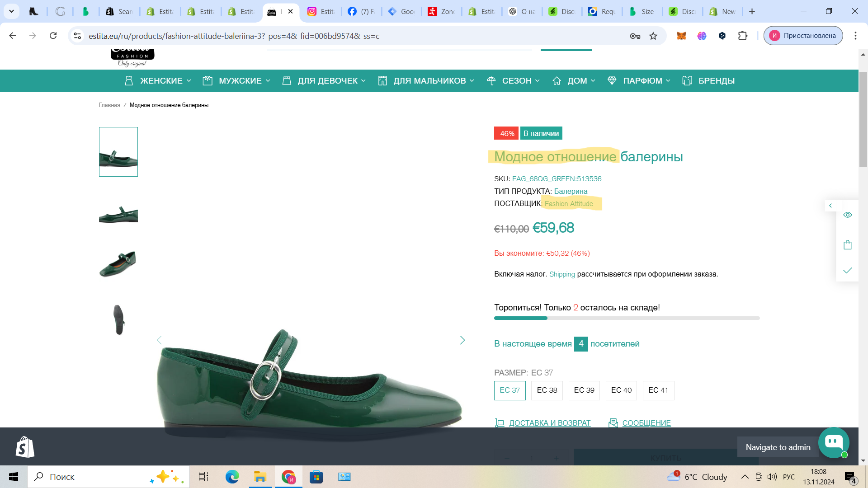868x488 pixels.
Task: Choose size EC 41
Action: click(658, 390)
